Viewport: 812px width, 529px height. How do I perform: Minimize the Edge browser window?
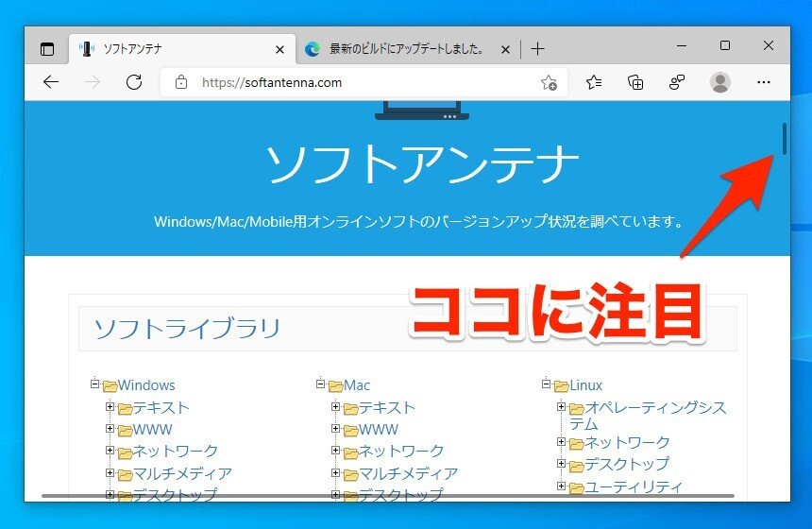[x=682, y=46]
